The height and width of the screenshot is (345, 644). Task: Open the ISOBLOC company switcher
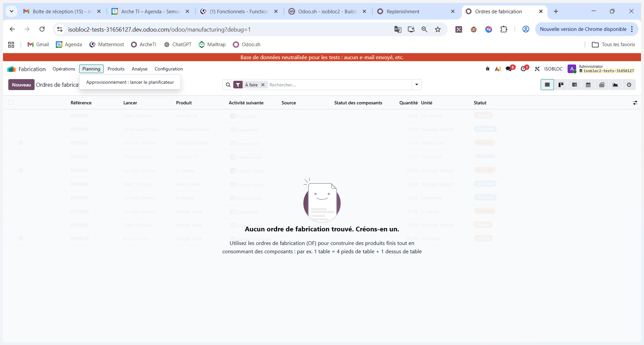tap(553, 69)
